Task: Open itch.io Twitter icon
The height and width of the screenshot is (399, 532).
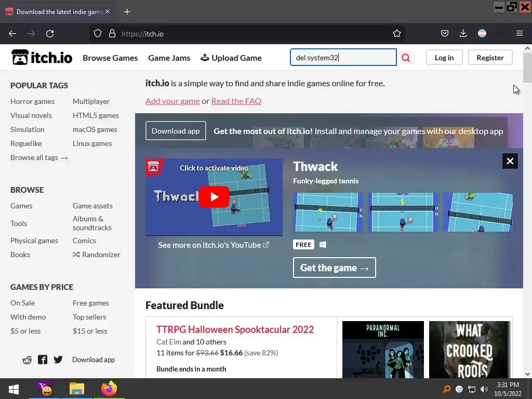Action: pyautogui.click(x=58, y=360)
